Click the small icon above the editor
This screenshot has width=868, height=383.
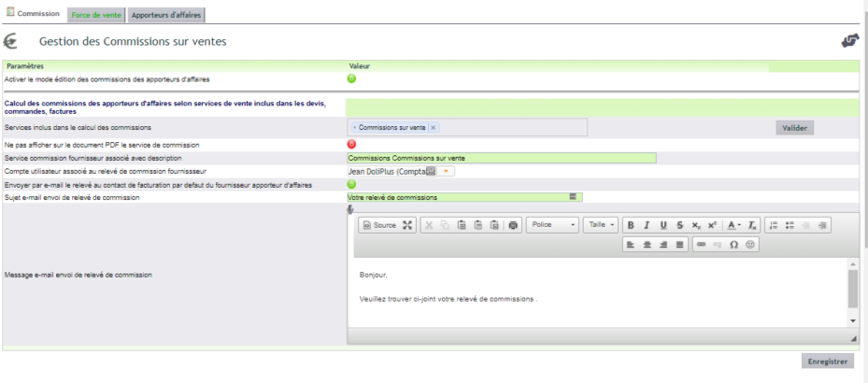[349, 208]
